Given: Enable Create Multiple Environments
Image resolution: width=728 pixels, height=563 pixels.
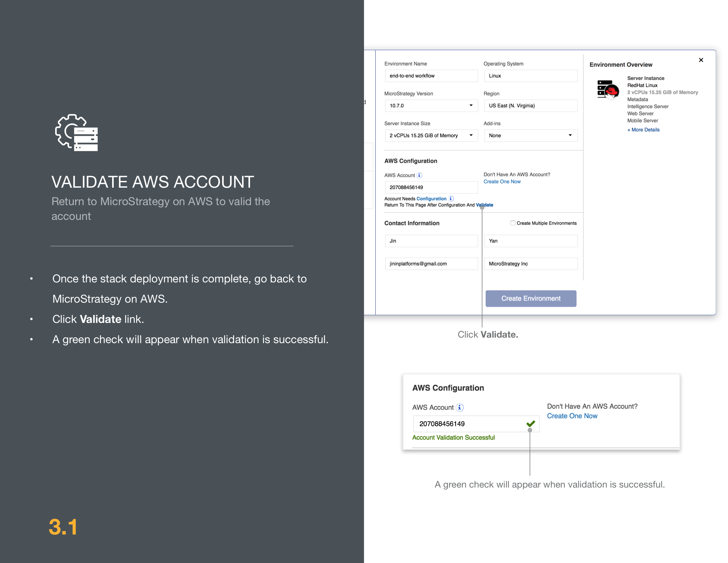Looking at the screenshot, I should pos(513,223).
